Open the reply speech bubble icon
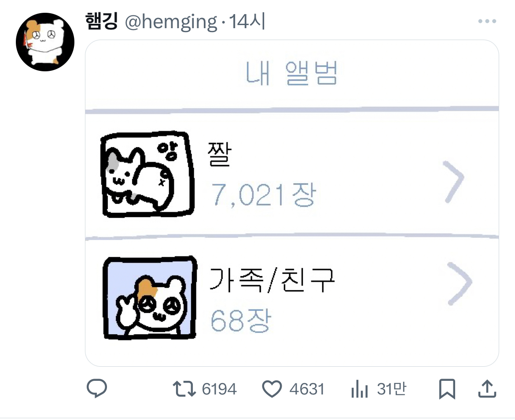 tap(97, 388)
